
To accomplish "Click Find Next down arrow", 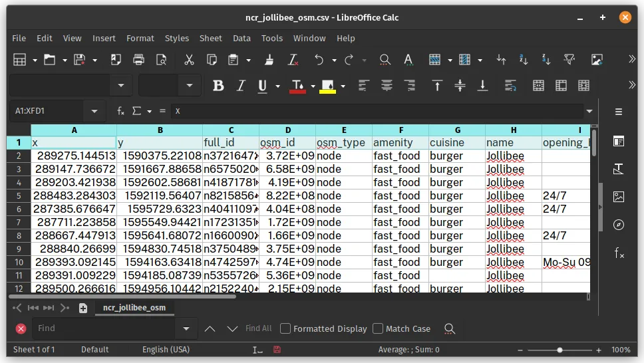I will (232, 328).
